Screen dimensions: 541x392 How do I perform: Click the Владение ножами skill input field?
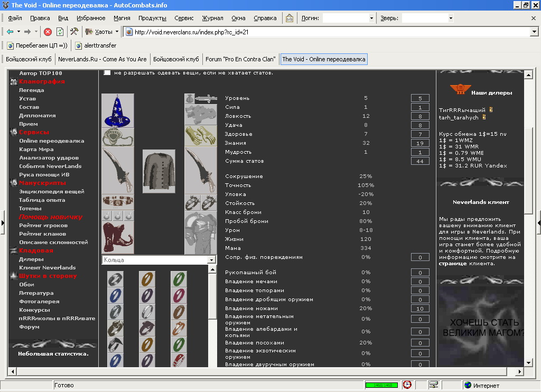[420, 309]
